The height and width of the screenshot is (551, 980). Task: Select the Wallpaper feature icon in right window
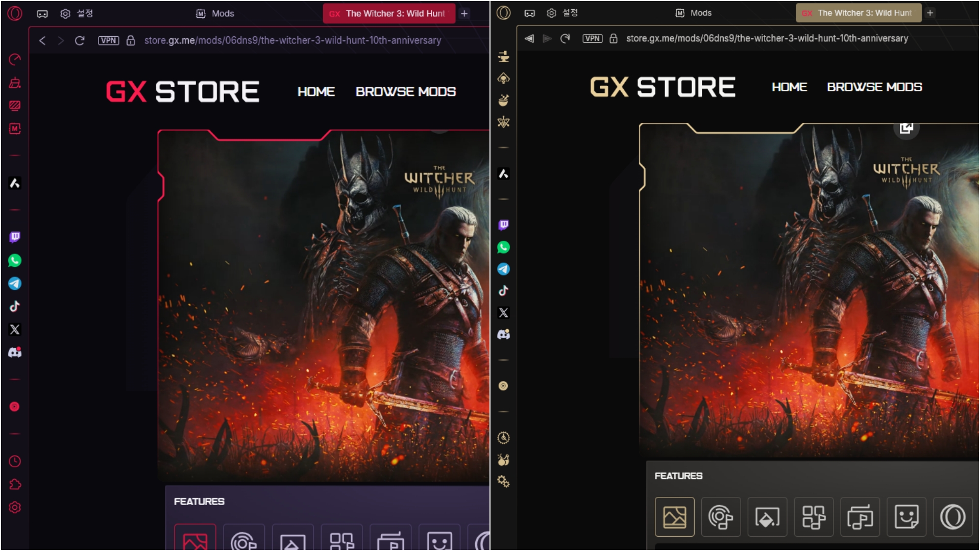(x=674, y=517)
